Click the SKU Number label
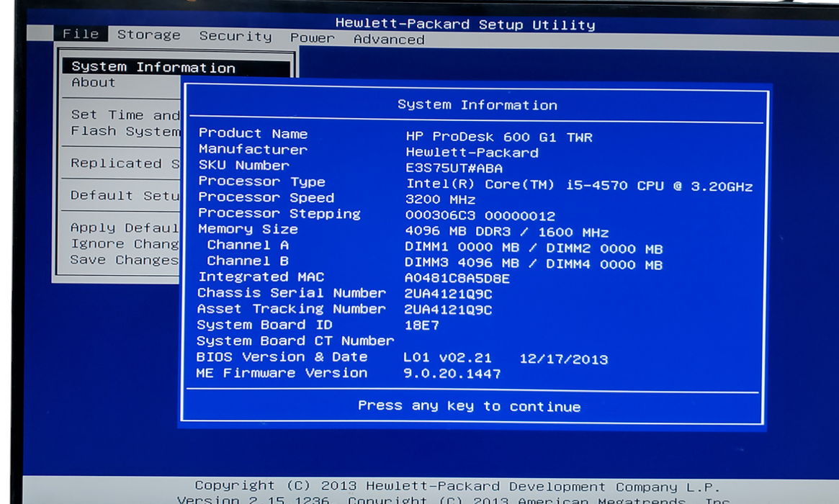The width and height of the screenshot is (839, 504). pyautogui.click(x=244, y=166)
